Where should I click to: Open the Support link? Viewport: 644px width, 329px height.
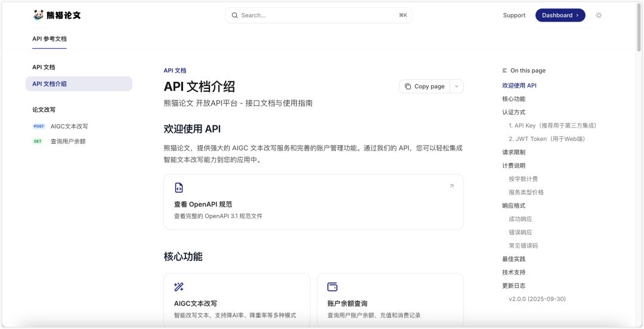tap(514, 15)
